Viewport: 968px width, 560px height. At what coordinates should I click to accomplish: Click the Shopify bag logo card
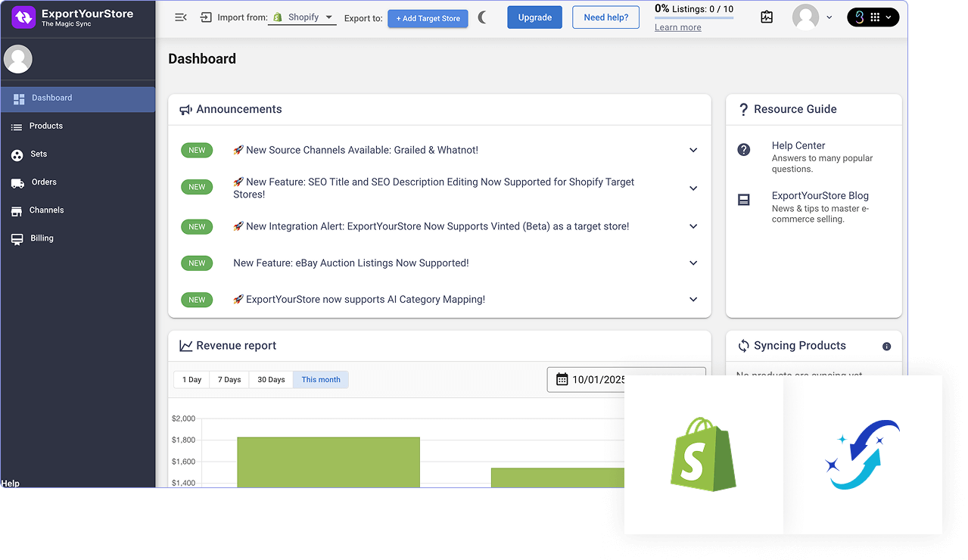(704, 454)
